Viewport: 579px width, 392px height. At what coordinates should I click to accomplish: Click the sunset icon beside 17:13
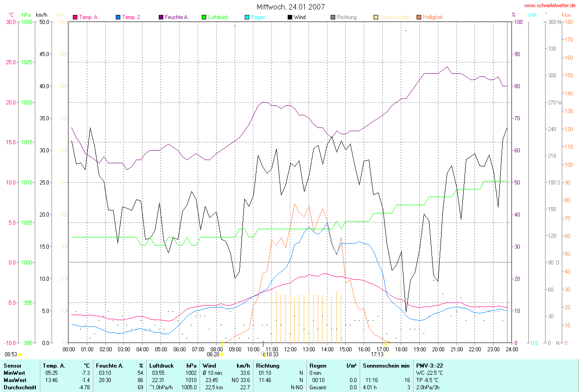[387, 355]
